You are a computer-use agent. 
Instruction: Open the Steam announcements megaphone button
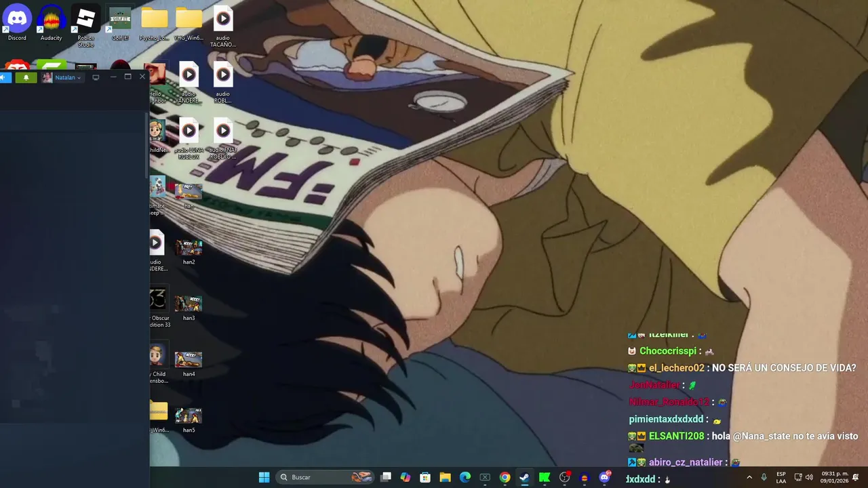tap(5, 77)
